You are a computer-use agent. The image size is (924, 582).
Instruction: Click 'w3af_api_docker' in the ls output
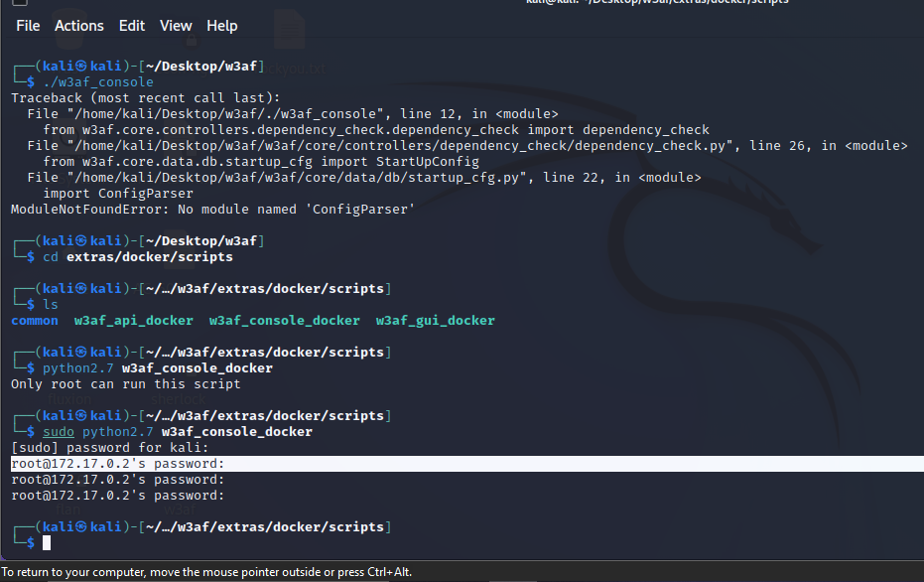[134, 321]
